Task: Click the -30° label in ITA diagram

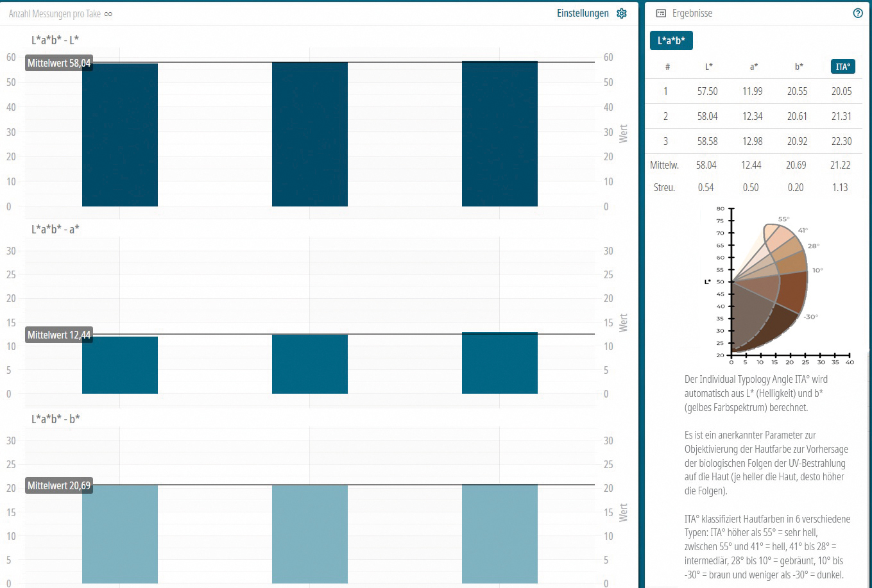Action: 810,317
